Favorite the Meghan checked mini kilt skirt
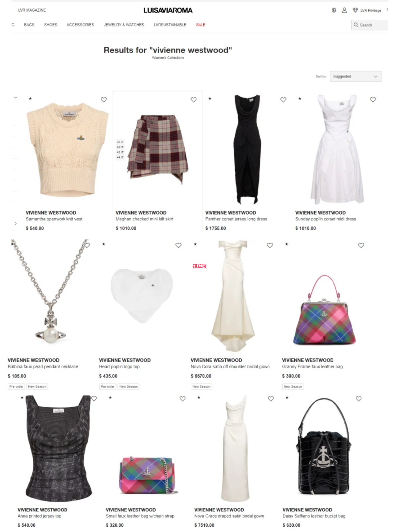Screen dimensions: 399x532 click(194, 100)
